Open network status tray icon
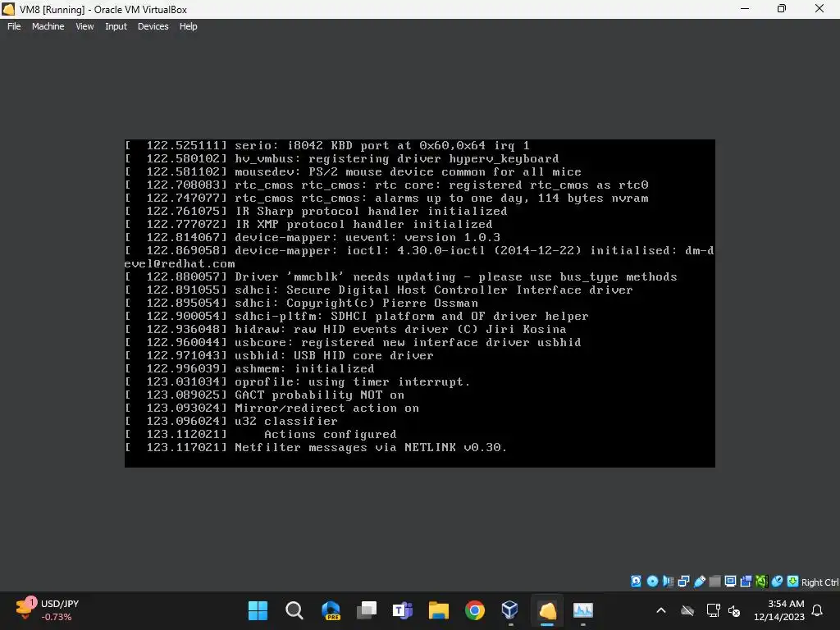The width and height of the screenshot is (840, 630). tap(713, 610)
